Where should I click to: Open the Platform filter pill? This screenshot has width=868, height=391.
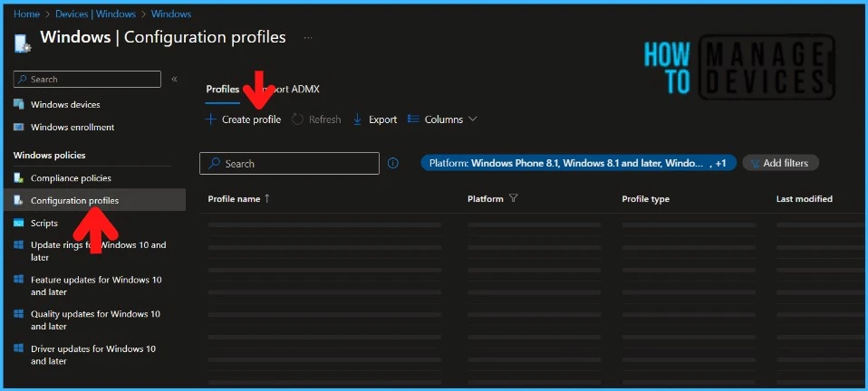[x=578, y=163]
